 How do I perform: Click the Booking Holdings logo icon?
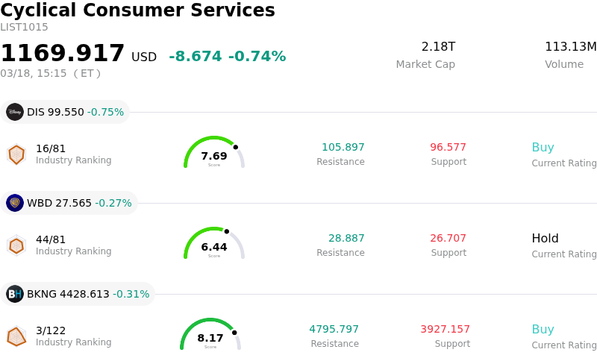click(x=15, y=294)
